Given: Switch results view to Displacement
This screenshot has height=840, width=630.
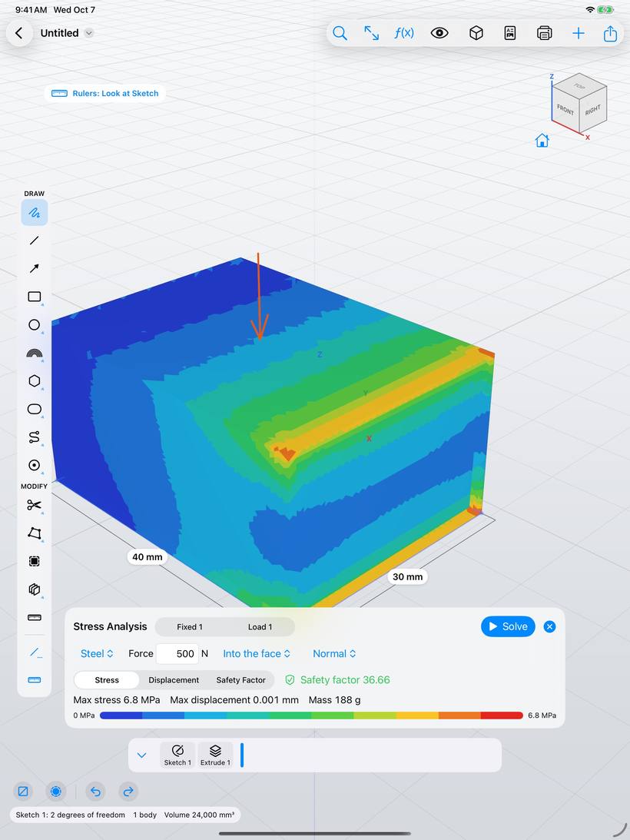Looking at the screenshot, I should [x=174, y=680].
